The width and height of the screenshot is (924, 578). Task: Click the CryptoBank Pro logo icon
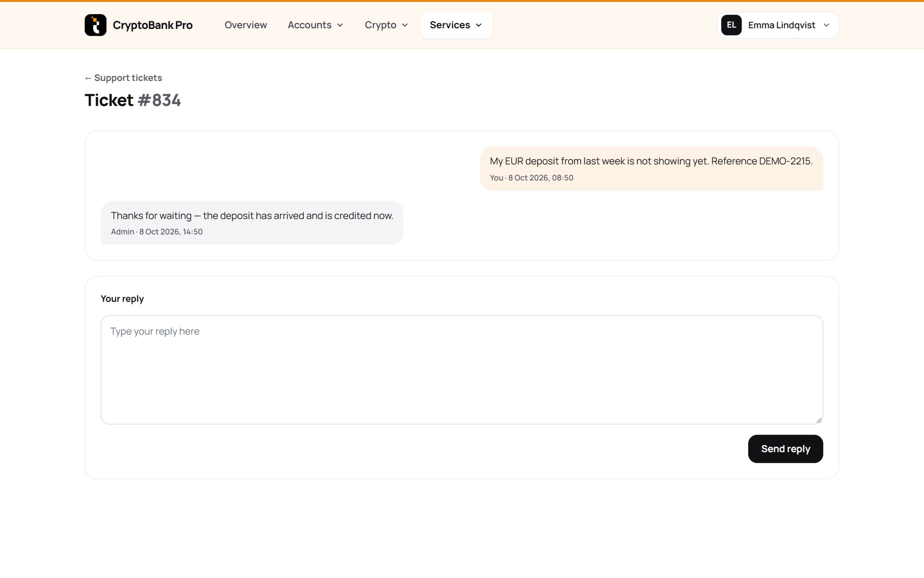click(95, 25)
